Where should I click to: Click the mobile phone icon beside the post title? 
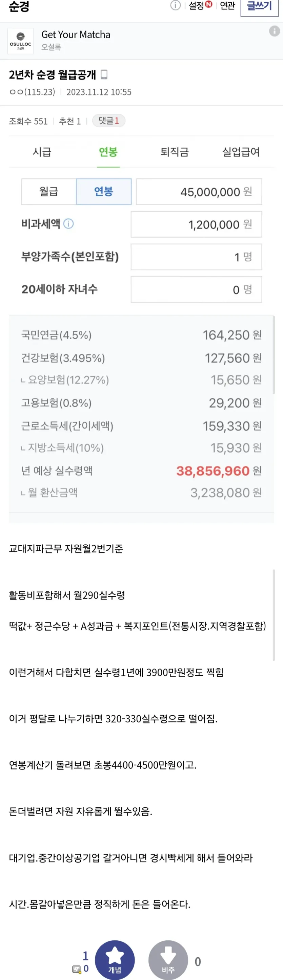104,74
